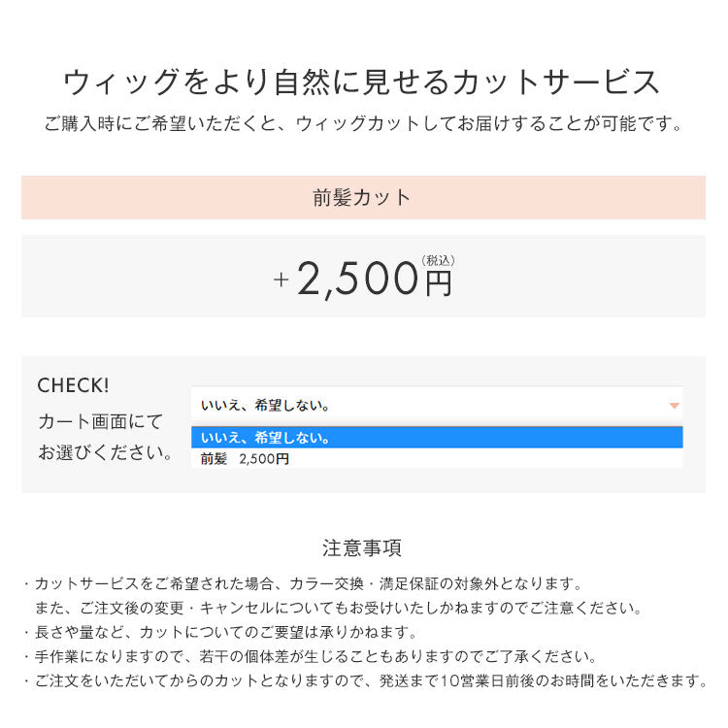Click the note about カラー交換・満足保証
This screenshot has height=728, width=728.
click(307, 584)
